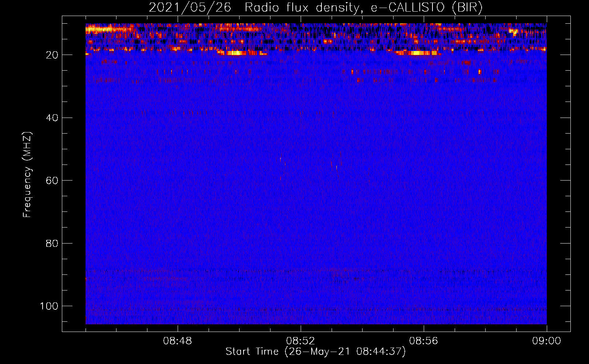Screen dimensions: 589x364
Task: Click the 20 MHz frequency tick label
Action: 52,55
